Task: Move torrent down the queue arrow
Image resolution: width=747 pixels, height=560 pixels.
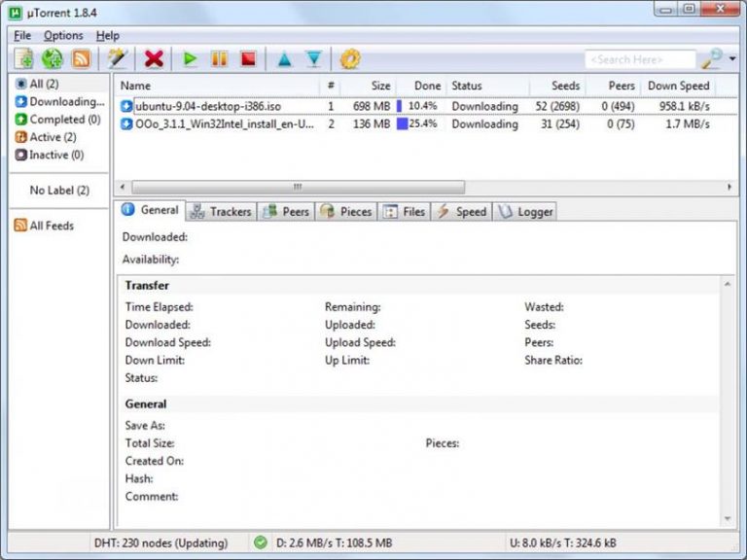Action: pos(314,59)
